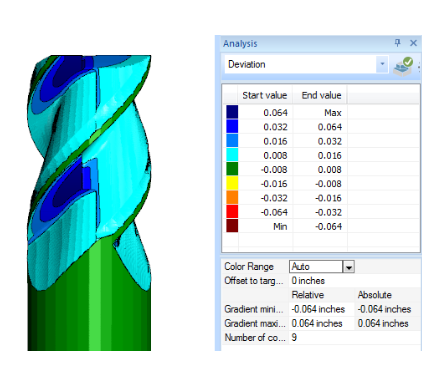
Task: Pick the green -0.008 color swatch
Action: click(x=232, y=169)
